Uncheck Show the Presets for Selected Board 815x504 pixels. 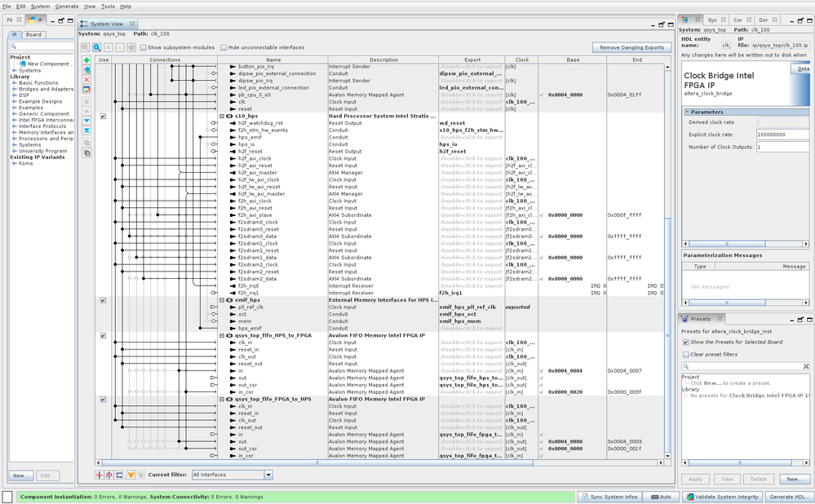point(685,342)
